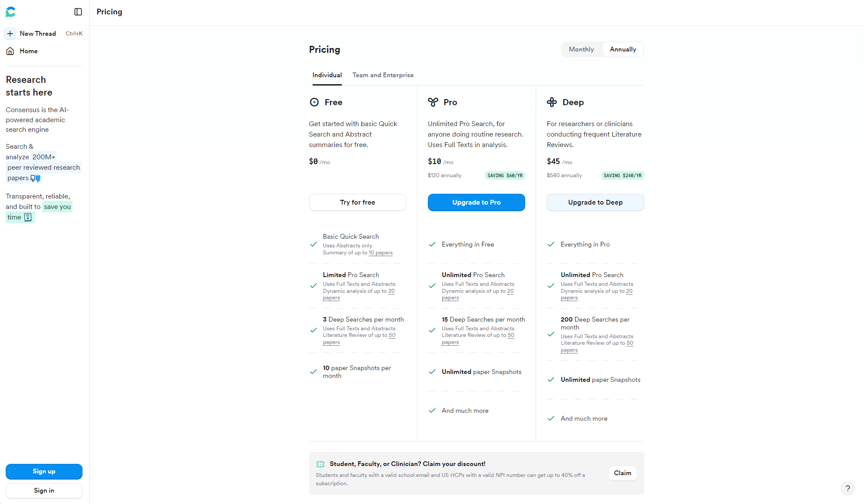Click the New Thread plus icon

coord(10,34)
